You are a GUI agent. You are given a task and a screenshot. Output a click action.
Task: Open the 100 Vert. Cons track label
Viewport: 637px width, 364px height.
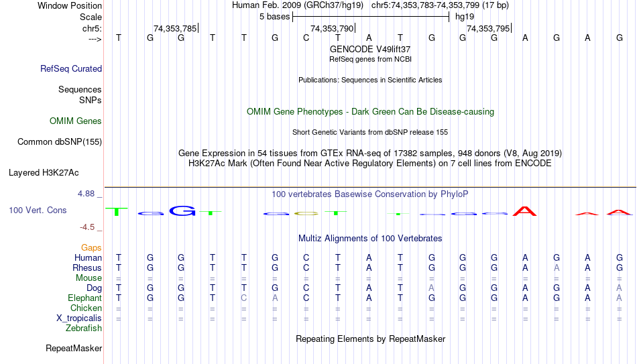38,210
